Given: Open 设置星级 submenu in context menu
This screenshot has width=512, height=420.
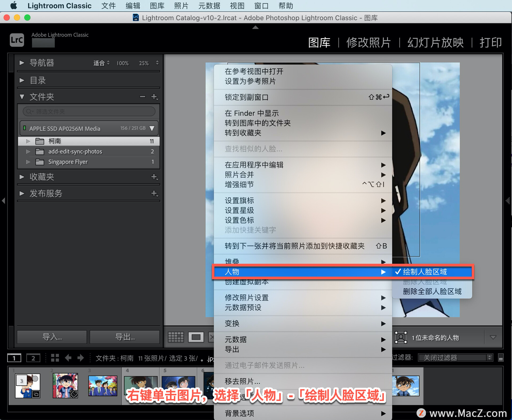Looking at the screenshot, I should 303,210.
